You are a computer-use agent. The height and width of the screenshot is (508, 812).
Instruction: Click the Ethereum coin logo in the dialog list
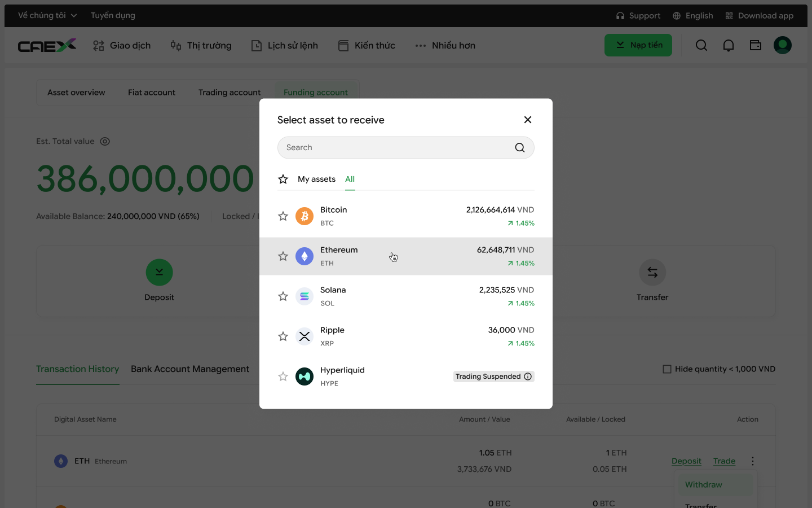point(304,256)
